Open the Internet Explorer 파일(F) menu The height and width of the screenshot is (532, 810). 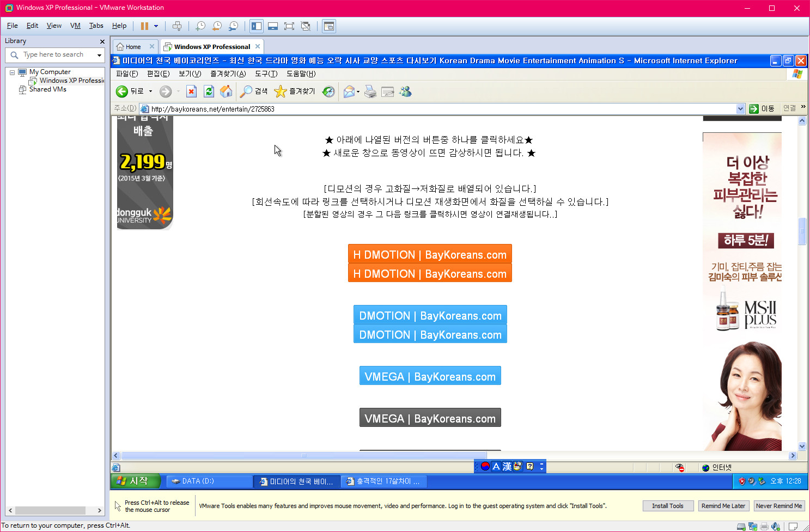click(x=127, y=74)
